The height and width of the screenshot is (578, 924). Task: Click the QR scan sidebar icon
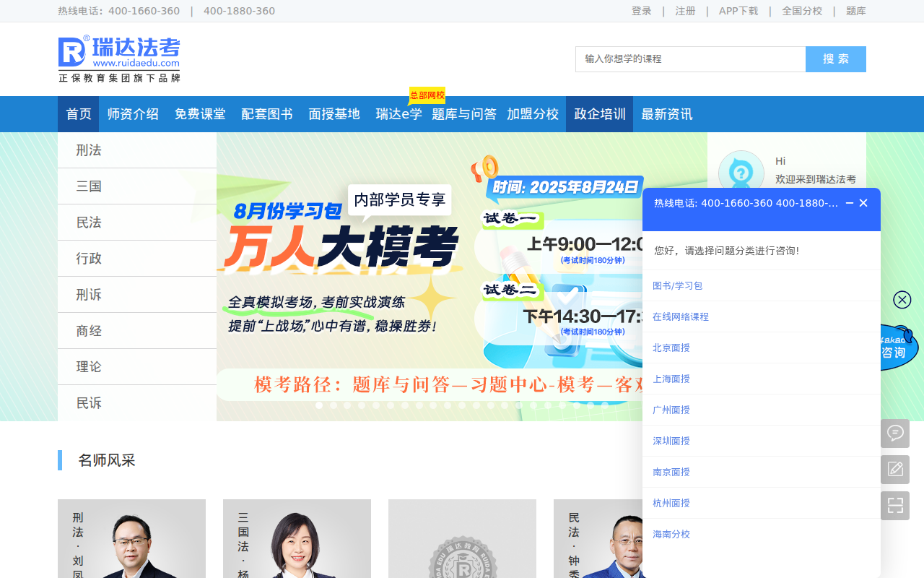[895, 506]
